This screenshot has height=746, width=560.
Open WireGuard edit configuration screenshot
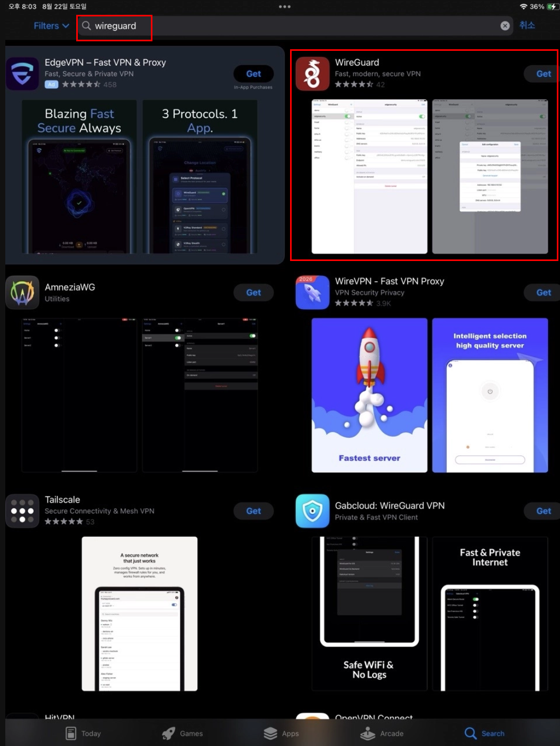(490, 176)
